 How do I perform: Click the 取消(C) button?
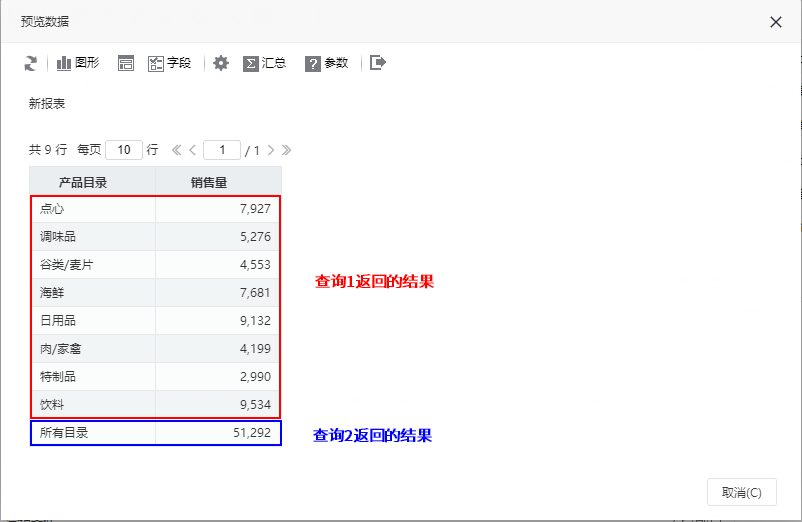click(x=742, y=492)
